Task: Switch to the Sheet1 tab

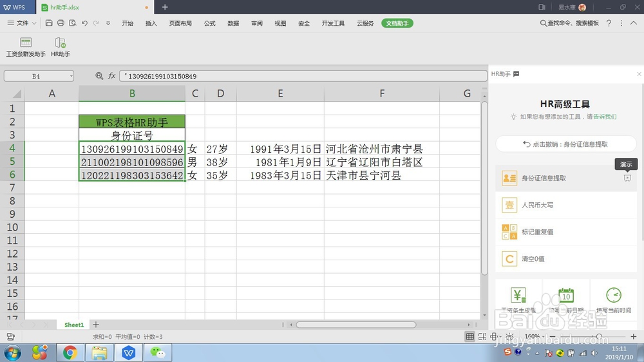Action: point(74,325)
